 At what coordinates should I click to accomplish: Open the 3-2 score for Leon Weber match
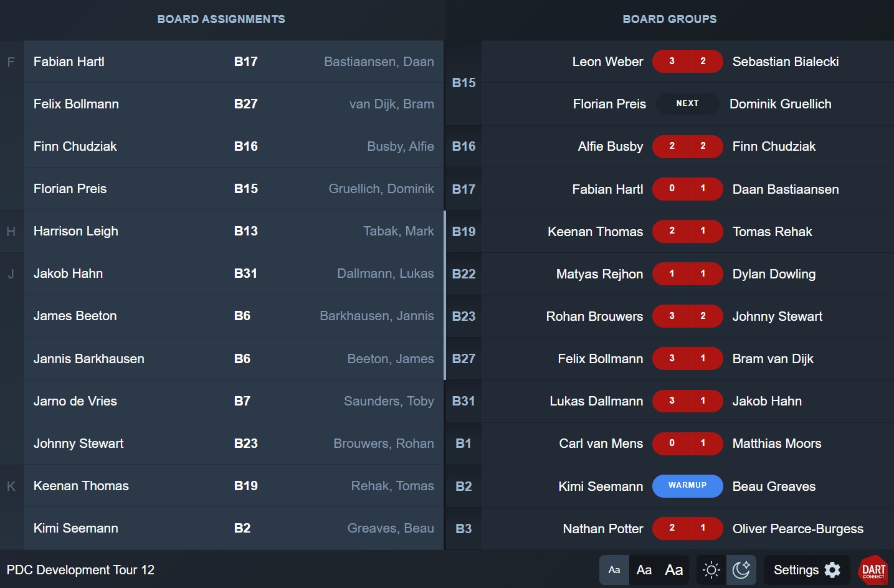click(x=688, y=62)
